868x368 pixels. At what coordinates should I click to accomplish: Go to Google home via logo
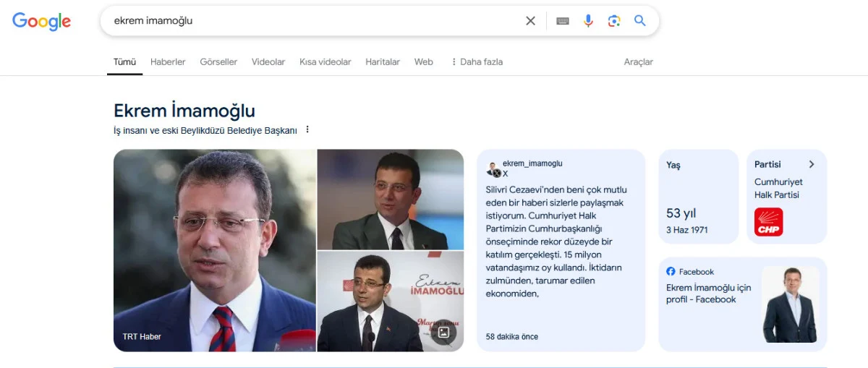point(41,22)
